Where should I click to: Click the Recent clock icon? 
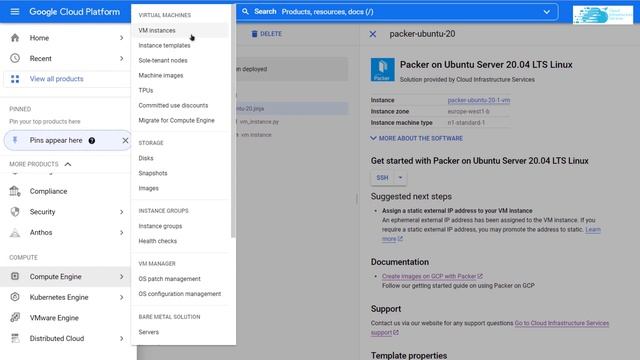coord(15,58)
